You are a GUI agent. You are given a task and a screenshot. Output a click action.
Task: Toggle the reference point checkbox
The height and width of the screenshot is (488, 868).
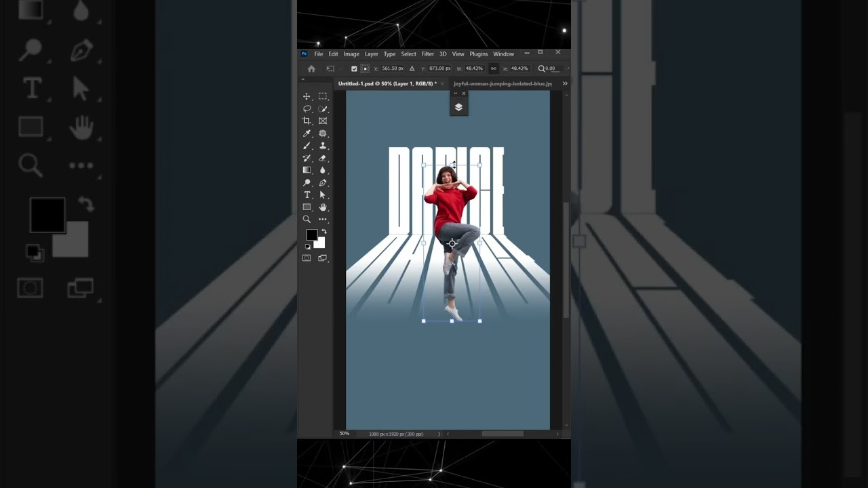(x=354, y=68)
